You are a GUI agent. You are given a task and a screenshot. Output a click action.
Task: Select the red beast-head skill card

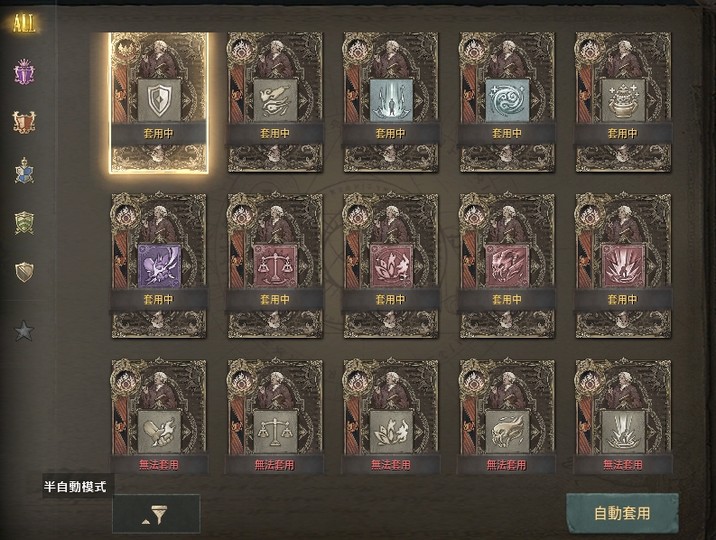(x=507, y=266)
